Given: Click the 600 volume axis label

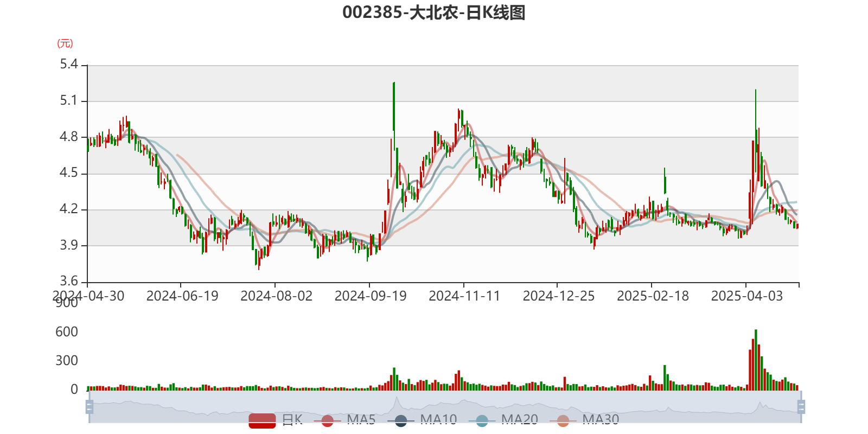Looking at the screenshot, I should click(67, 332).
